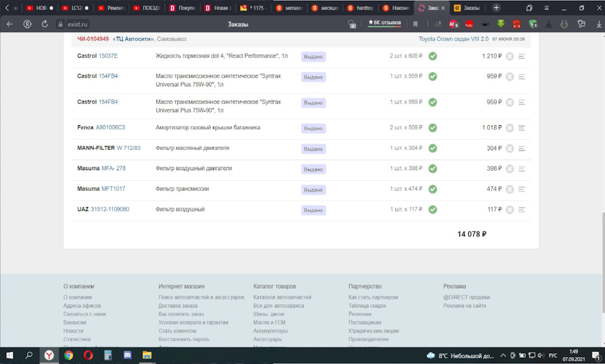Open the site protection lock-shield icon
The image size is (605, 364).
pos(352,25)
